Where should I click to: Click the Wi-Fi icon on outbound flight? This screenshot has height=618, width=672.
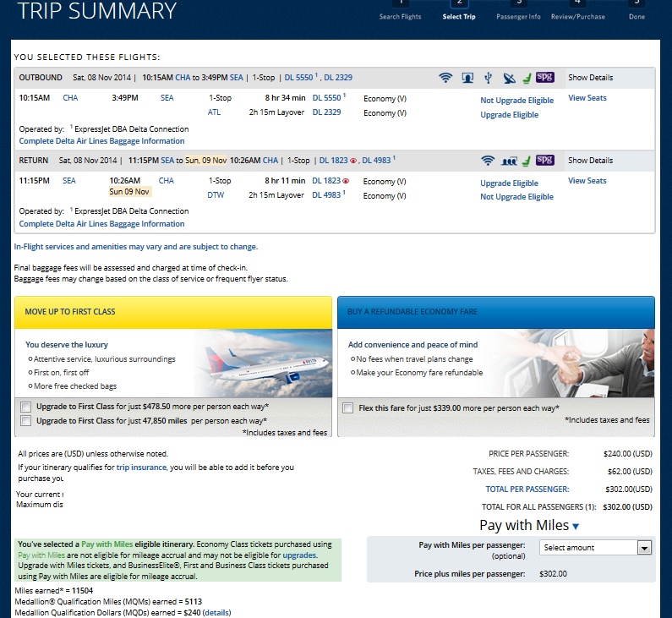pyautogui.click(x=445, y=79)
